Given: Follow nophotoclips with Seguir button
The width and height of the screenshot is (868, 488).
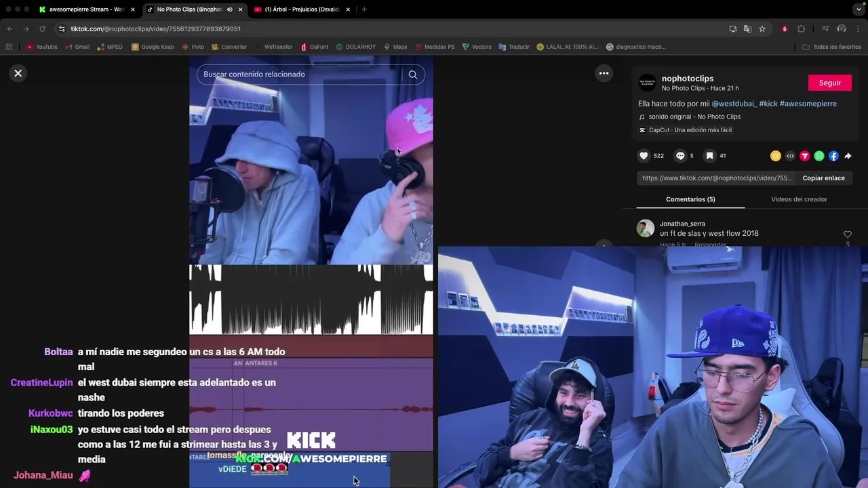Looking at the screenshot, I should [x=829, y=83].
